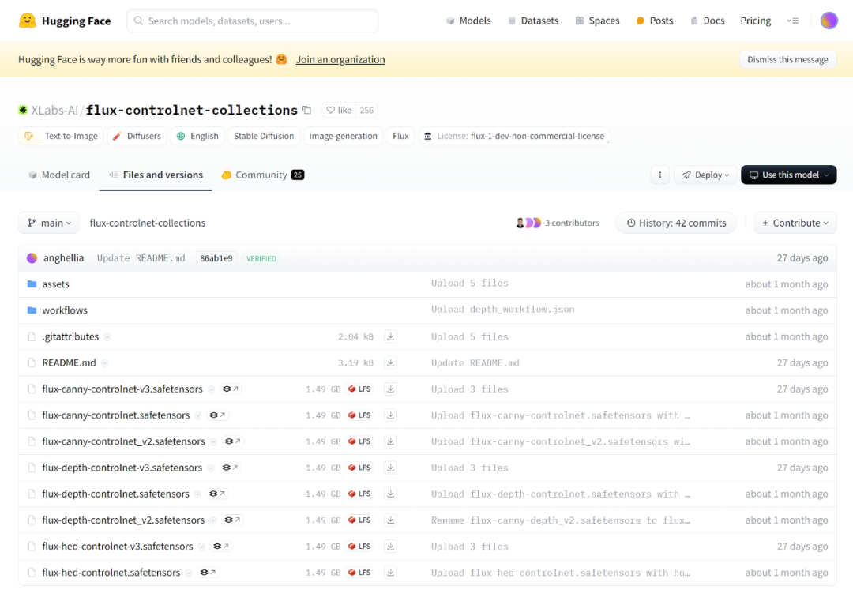
Task: Open flux-hed-controlnet.safetensors file name
Action: [111, 572]
